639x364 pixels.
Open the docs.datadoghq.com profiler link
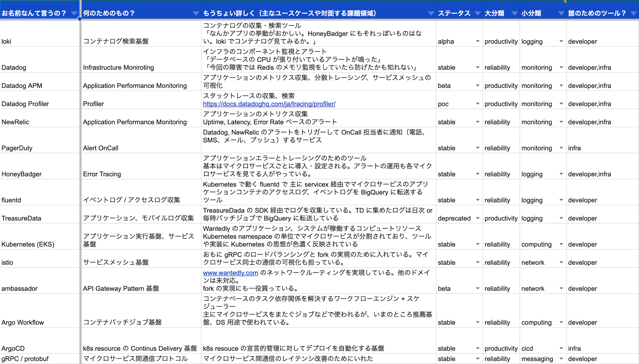point(269,104)
